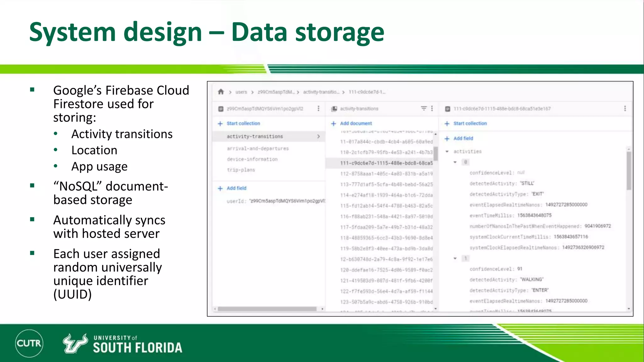Click the fields panel vertical scrollbar
644x362 pixels.
629,171
